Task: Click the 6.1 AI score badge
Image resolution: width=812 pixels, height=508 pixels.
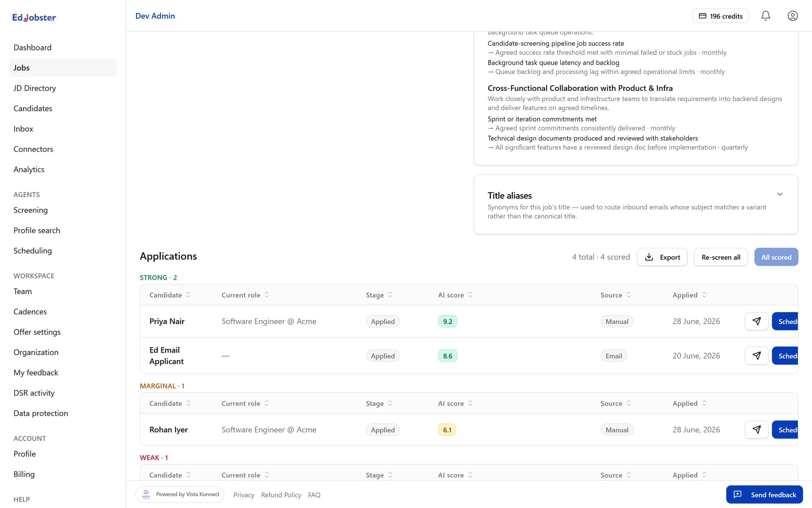Action: (x=447, y=429)
